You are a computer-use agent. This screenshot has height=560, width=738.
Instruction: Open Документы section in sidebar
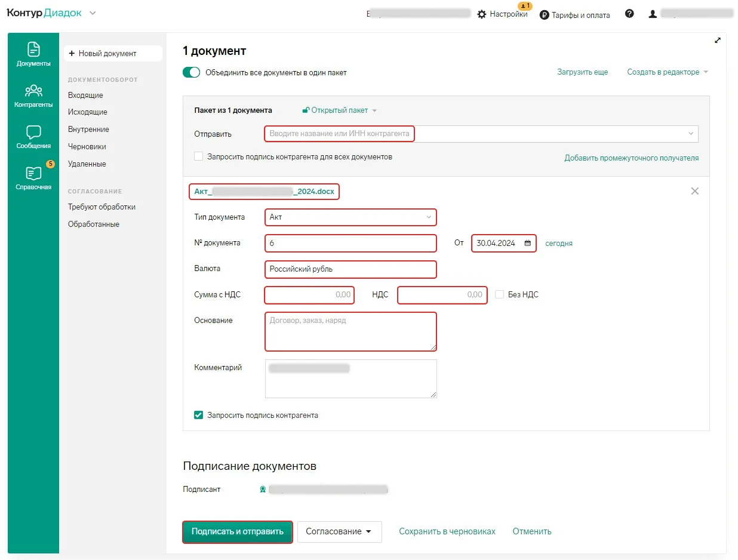point(33,54)
